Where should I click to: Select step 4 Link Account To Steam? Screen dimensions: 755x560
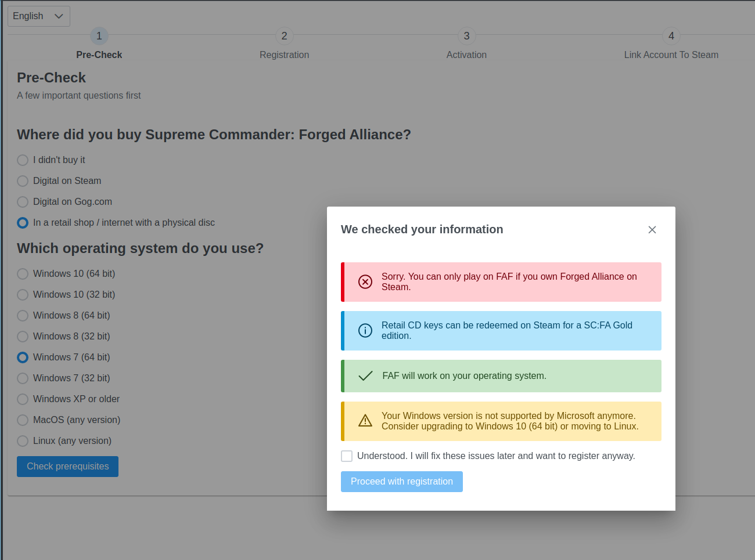[671, 36]
